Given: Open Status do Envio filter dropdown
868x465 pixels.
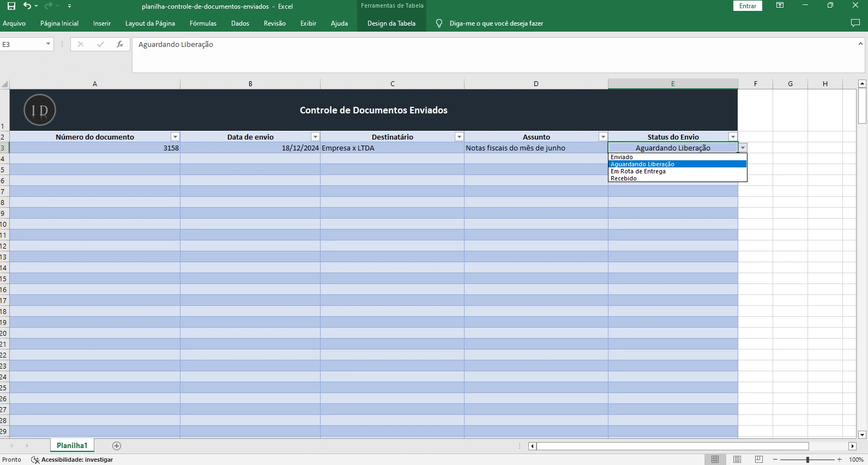Looking at the screenshot, I should [x=733, y=137].
